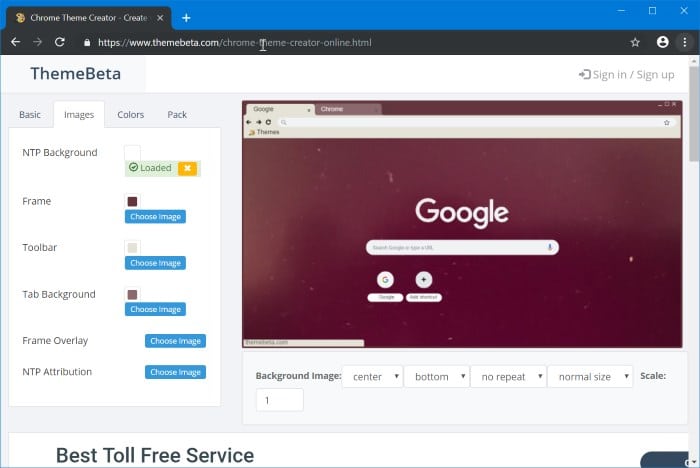This screenshot has height=468, width=700.
Task: Click the padlock site security icon
Action: pos(87,42)
